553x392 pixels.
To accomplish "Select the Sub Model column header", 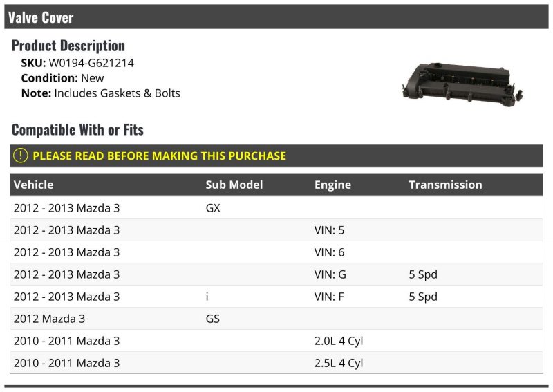I will (x=234, y=185).
